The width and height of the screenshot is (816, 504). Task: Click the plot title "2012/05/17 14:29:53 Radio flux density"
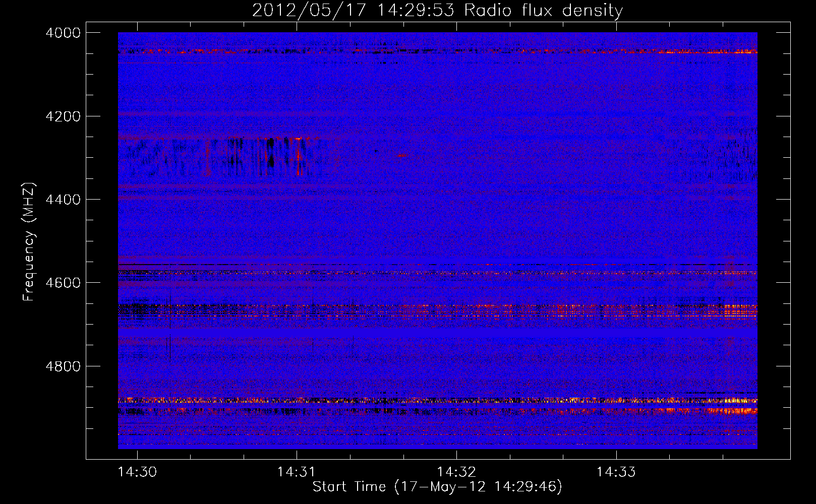coord(437,10)
